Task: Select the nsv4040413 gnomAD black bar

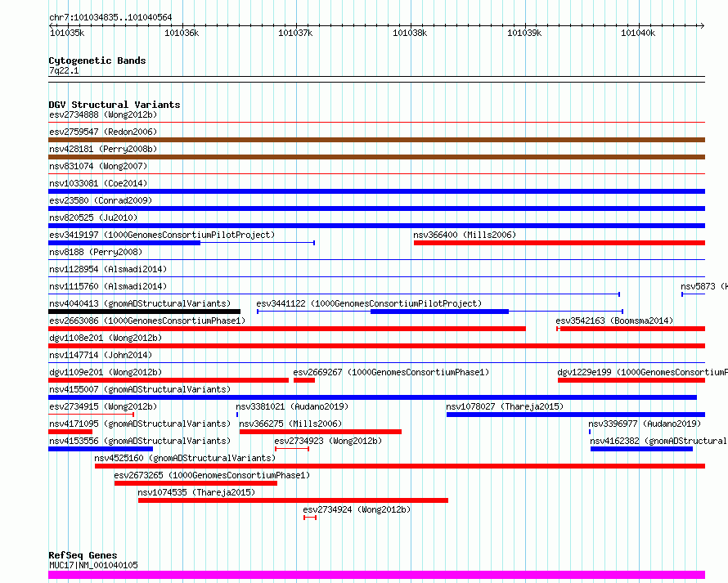Action: 145,312
